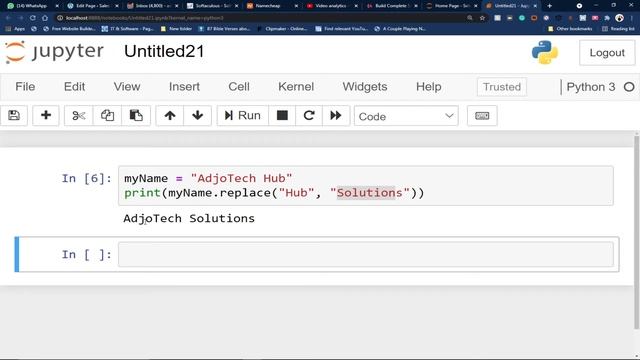
Task: Open Other bookmarks folder
Action: (x=570, y=29)
